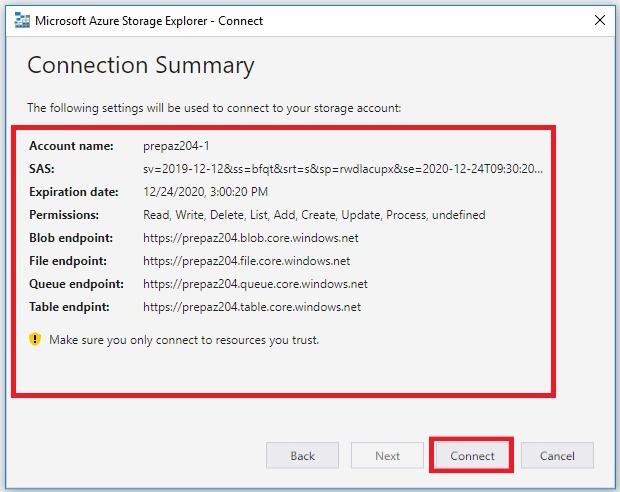Click the 'SAS:' field label
Viewport: 620px width, 492px height.
point(42,169)
